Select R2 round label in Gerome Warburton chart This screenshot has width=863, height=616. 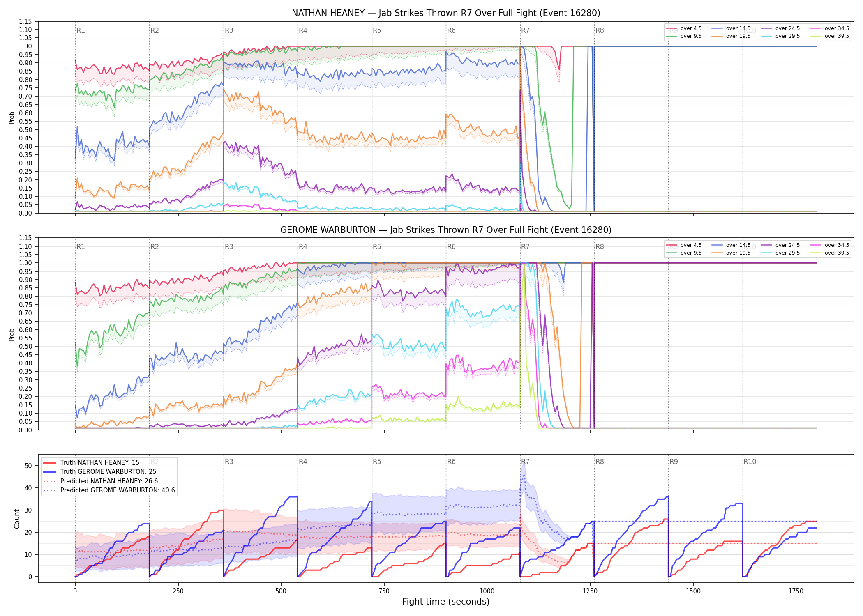pos(155,247)
